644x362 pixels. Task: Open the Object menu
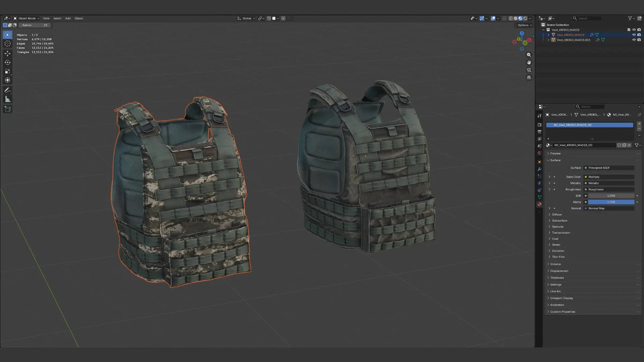click(78, 18)
